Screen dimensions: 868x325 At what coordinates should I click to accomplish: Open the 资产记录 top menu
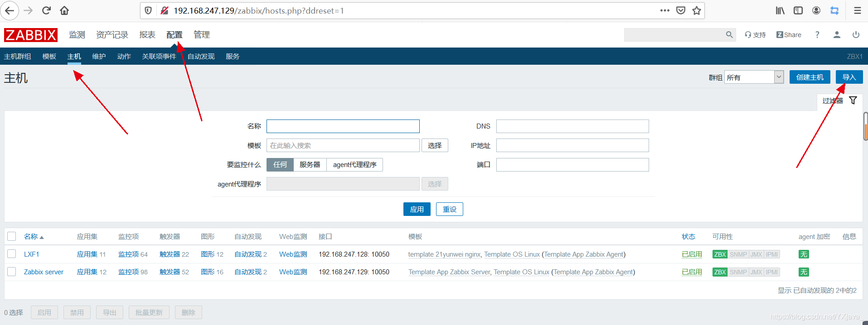pyautogui.click(x=112, y=35)
